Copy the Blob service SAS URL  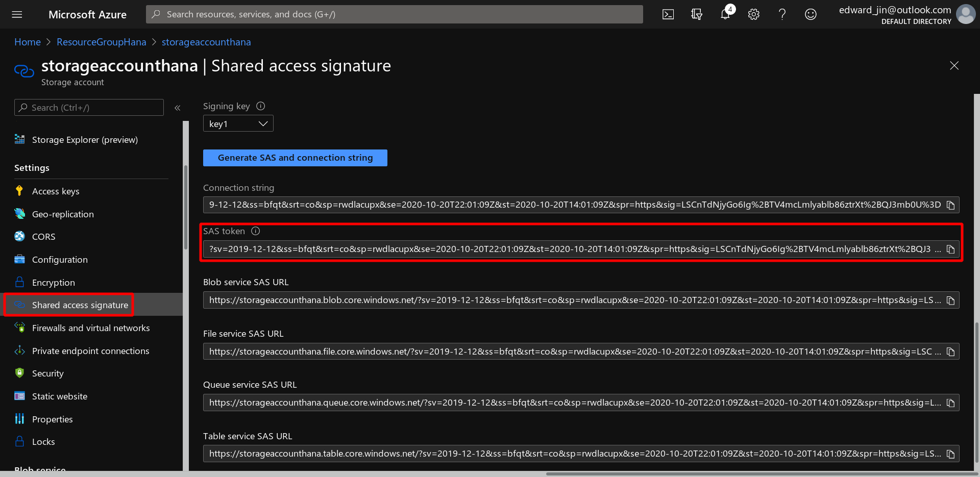pyautogui.click(x=950, y=300)
